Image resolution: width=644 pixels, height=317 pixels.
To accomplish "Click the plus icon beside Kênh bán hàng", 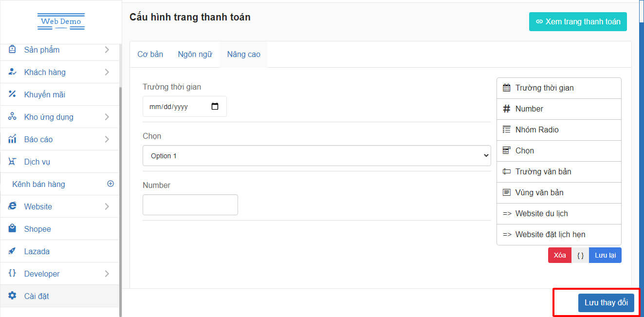I will (x=110, y=184).
